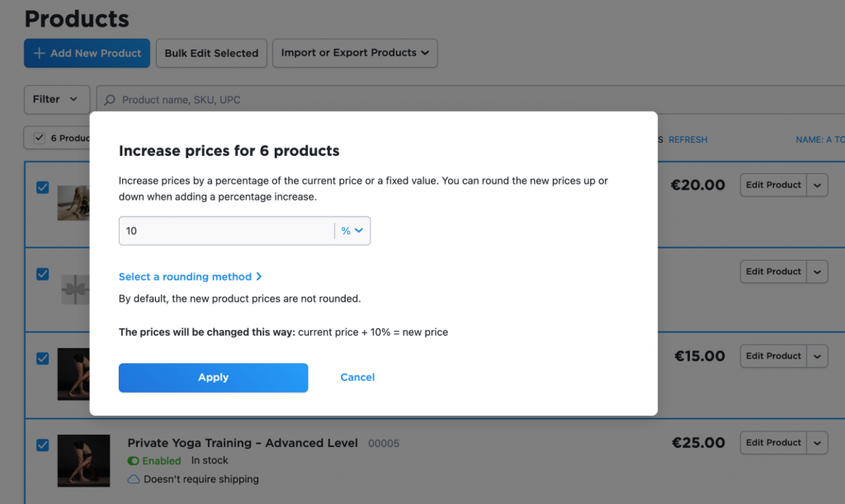
Task: Toggle the select-all 6 Products checkbox
Action: click(x=40, y=138)
